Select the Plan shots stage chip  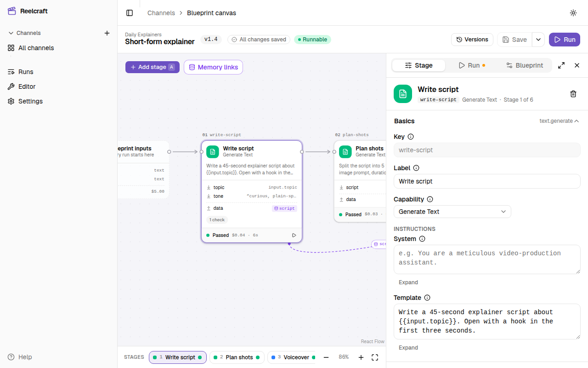pos(237,357)
